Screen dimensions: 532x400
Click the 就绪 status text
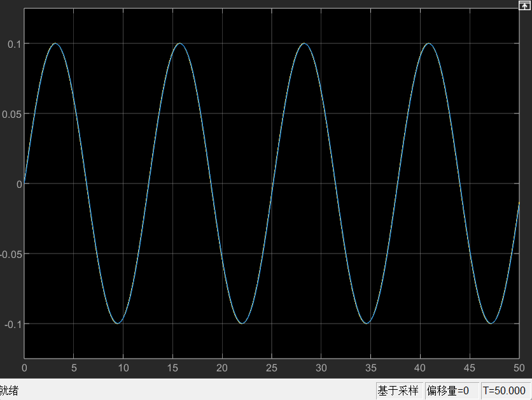[x=9, y=390]
